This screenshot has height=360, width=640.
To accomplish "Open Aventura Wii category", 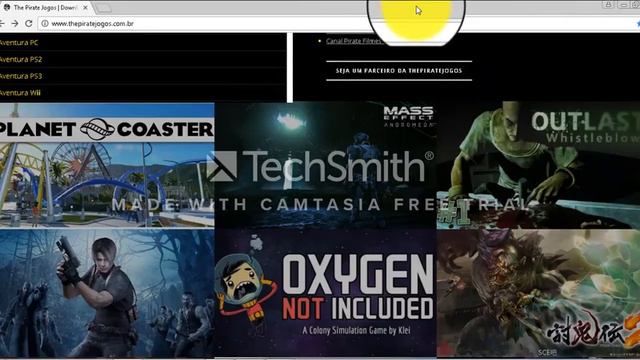I will (x=20, y=93).
